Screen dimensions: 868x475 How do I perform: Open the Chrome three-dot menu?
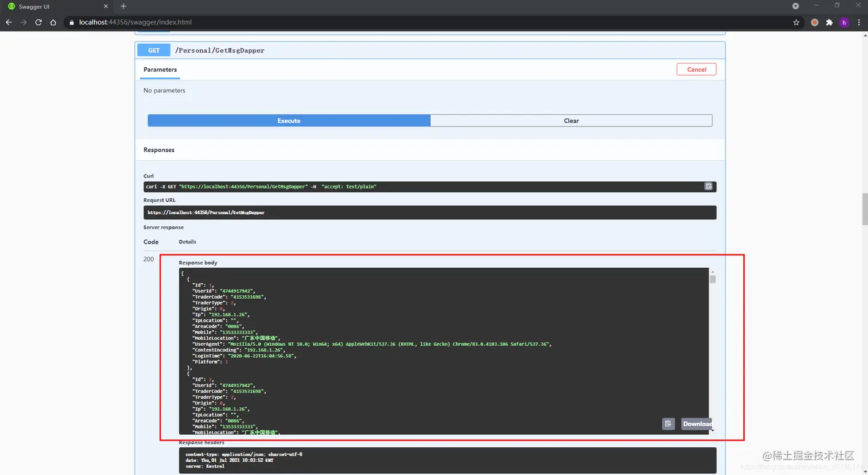pos(859,22)
